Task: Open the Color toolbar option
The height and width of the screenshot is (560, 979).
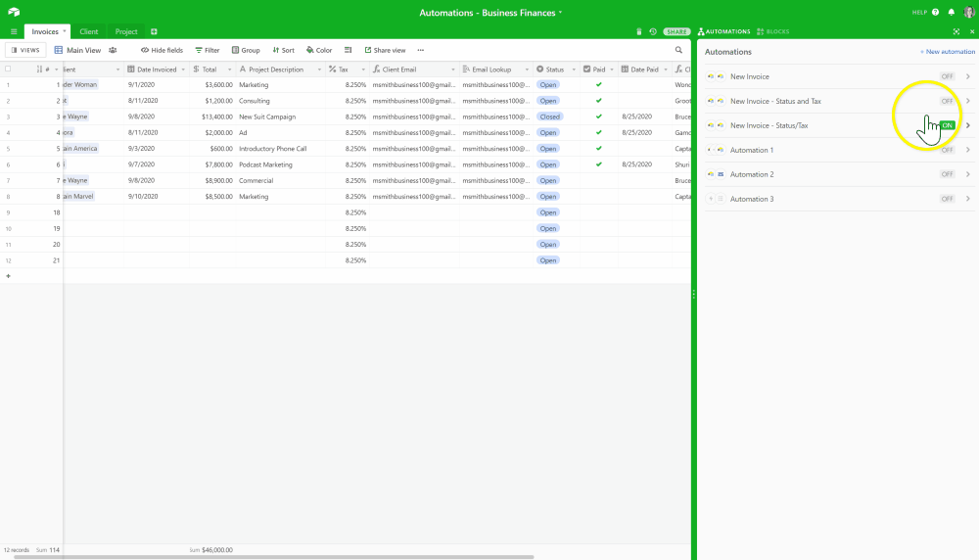Action: click(x=319, y=50)
